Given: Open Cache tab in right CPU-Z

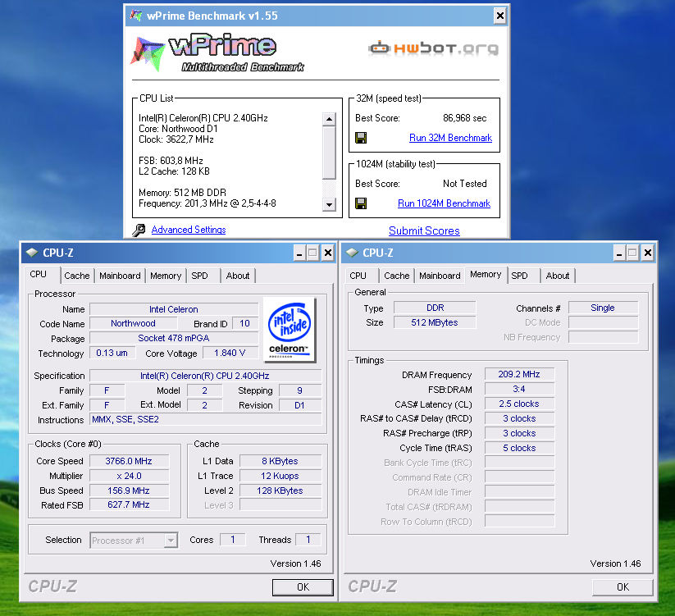Looking at the screenshot, I should click(x=396, y=276).
